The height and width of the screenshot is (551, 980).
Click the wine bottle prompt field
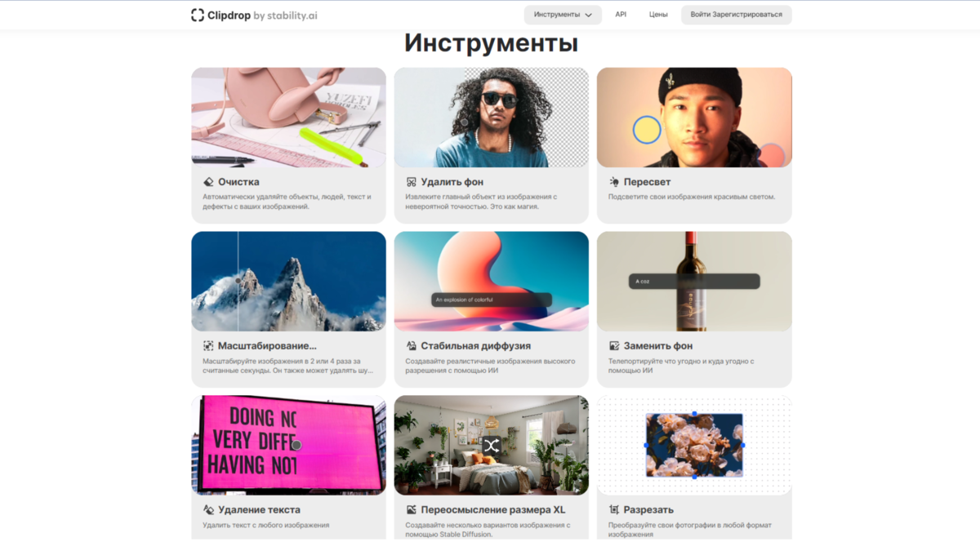tap(694, 281)
